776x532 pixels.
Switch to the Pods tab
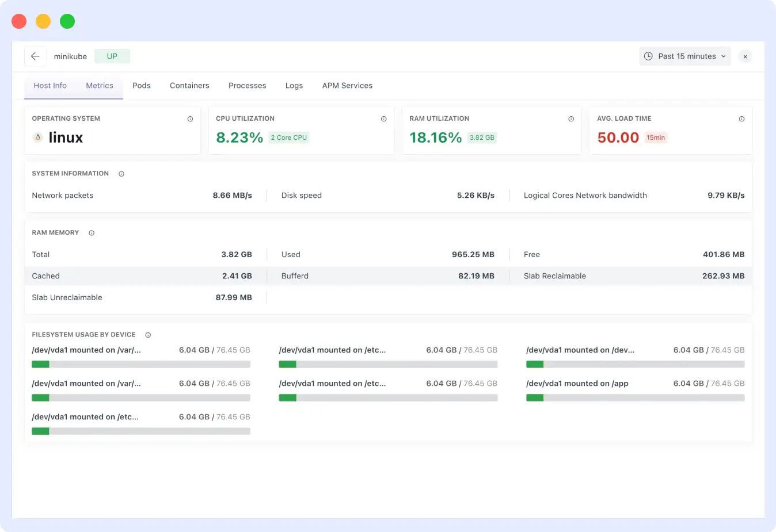click(141, 85)
